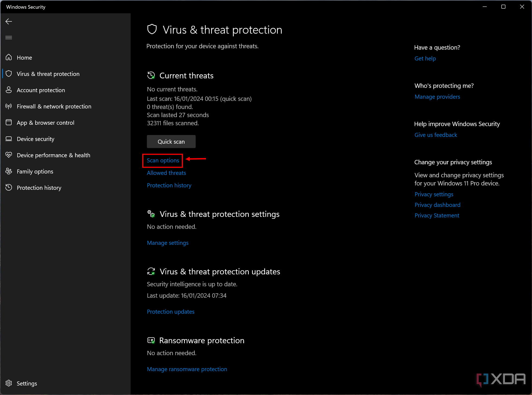Image resolution: width=532 pixels, height=395 pixels.
Task: Open Scan options menu
Action: (163, 160)
